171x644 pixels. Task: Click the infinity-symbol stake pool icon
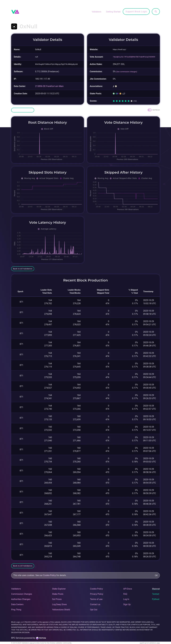pyautogui.click(x=117, y=93)
